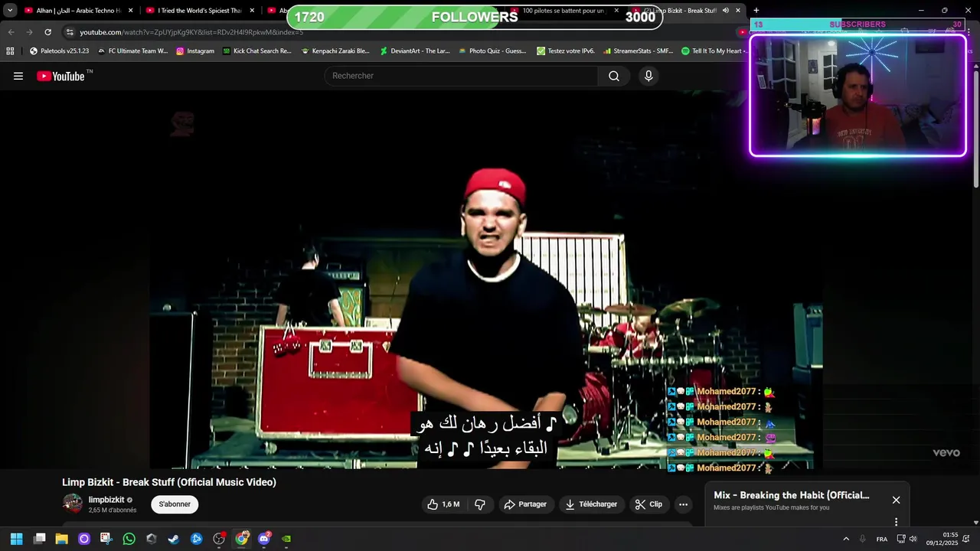Mute the Limp Bizkit tab audio icon
The image size is (980, 551).
(726, 11)
